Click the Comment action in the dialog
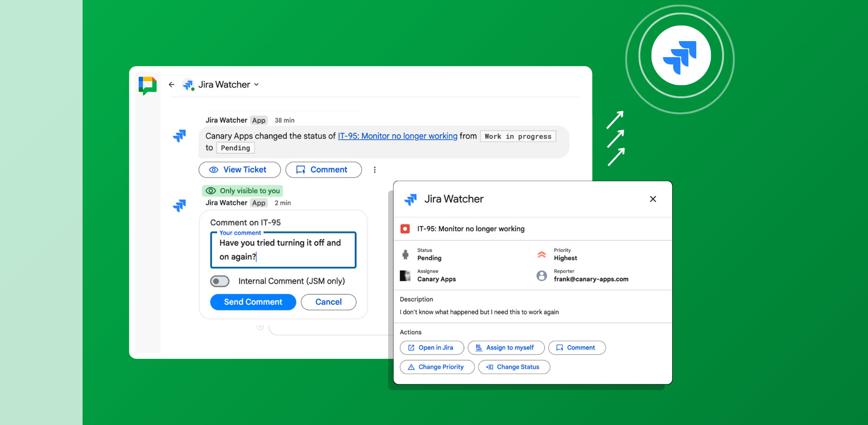This screenshot has height=425, width=868. tap(577, 348)
